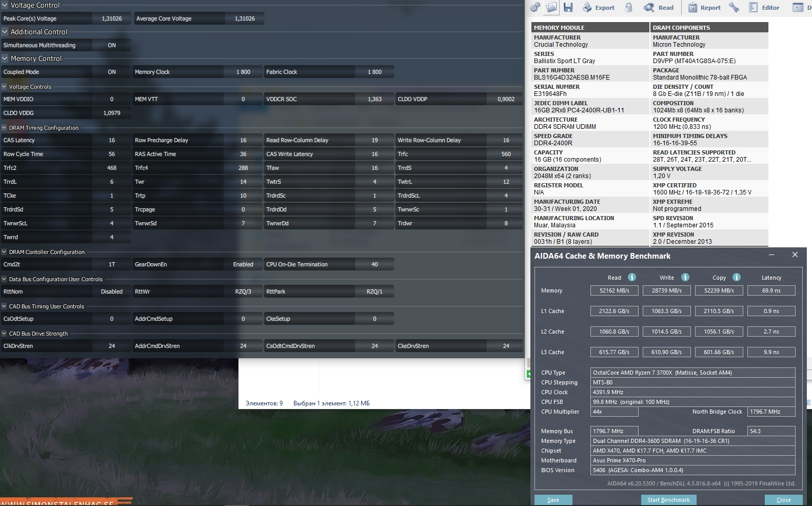Click the L1 Cache read 2122.6 GB/s box
Viewport: 812px width, 506px height.
tap(614, 311)
